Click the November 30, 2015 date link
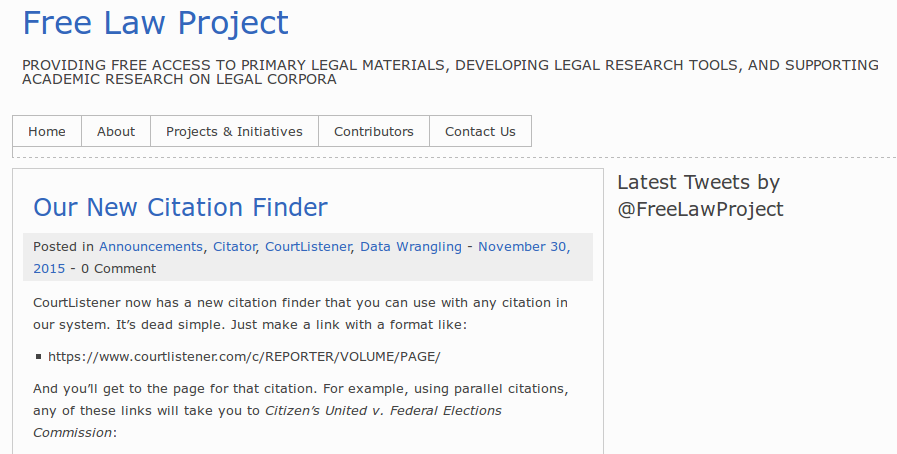 click(x=523, y=247)
